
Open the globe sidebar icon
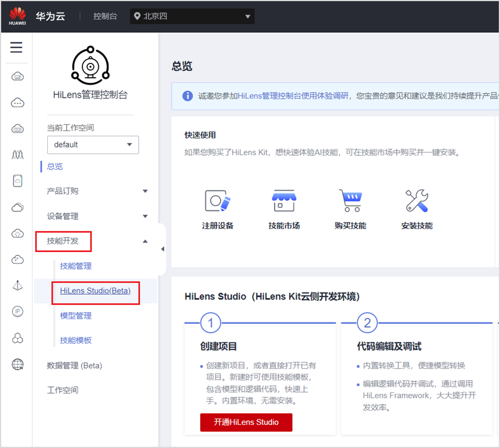(x=17, y=364)
